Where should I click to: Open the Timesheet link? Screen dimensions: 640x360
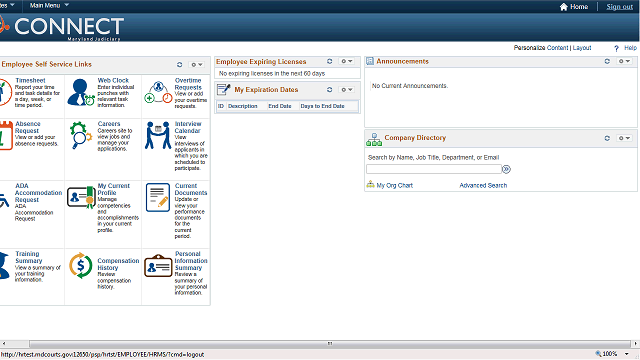click(30, 80)
